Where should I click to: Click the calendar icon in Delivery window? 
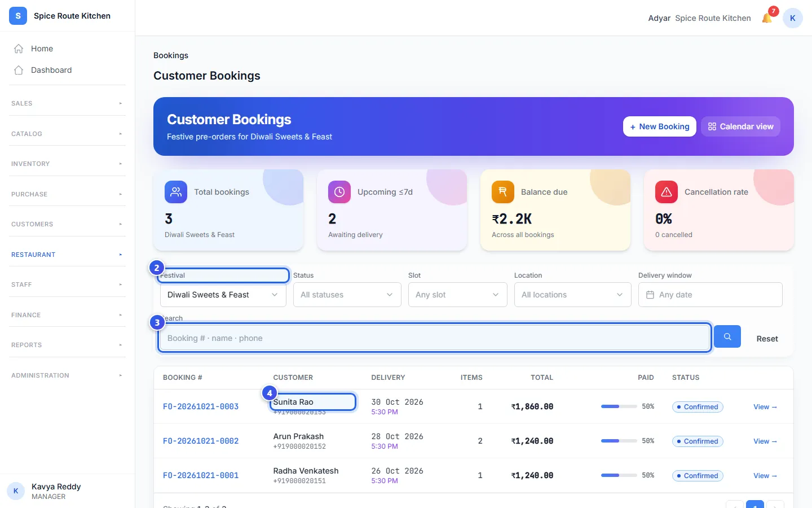pyautogui.click(x=650, y=295)
